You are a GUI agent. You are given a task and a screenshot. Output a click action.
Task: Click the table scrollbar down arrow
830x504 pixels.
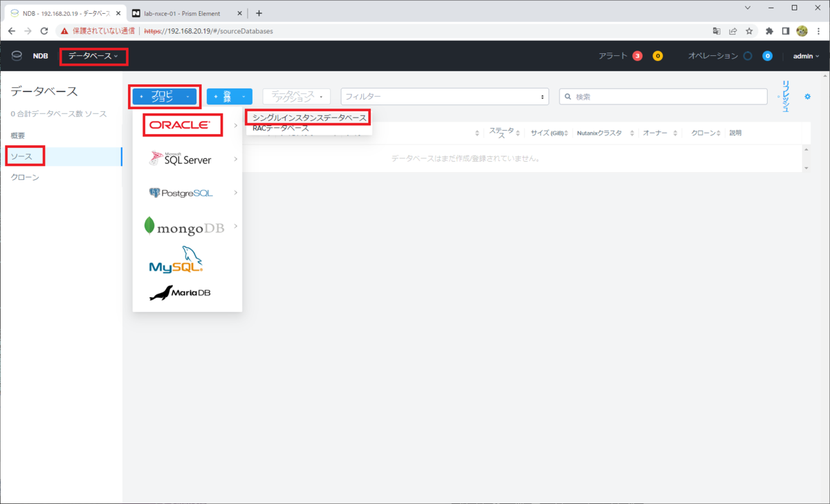tap(806, 168)
